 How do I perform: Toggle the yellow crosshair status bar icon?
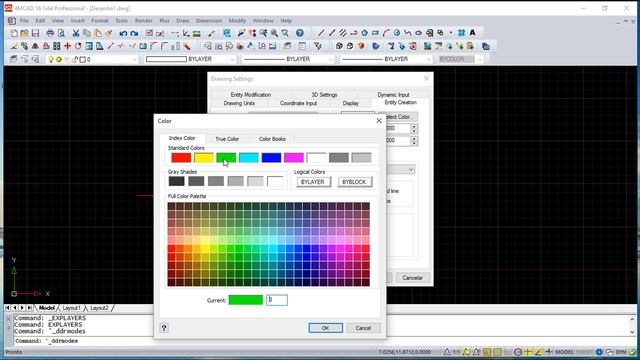(x=528, y=352)
